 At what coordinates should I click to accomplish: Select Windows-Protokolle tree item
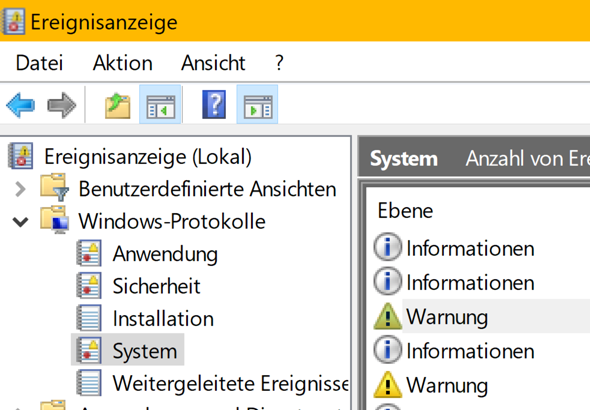tap(172, 221)
